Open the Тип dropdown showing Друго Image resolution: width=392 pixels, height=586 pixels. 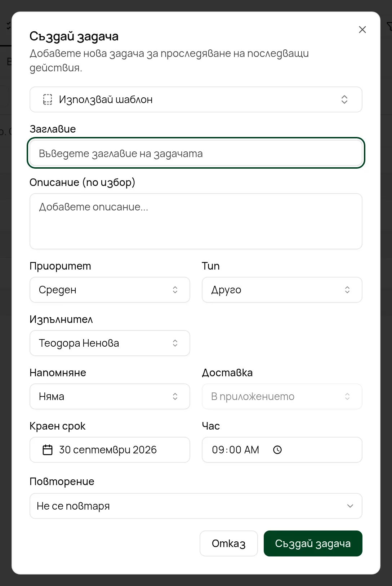tap(282, 290)
